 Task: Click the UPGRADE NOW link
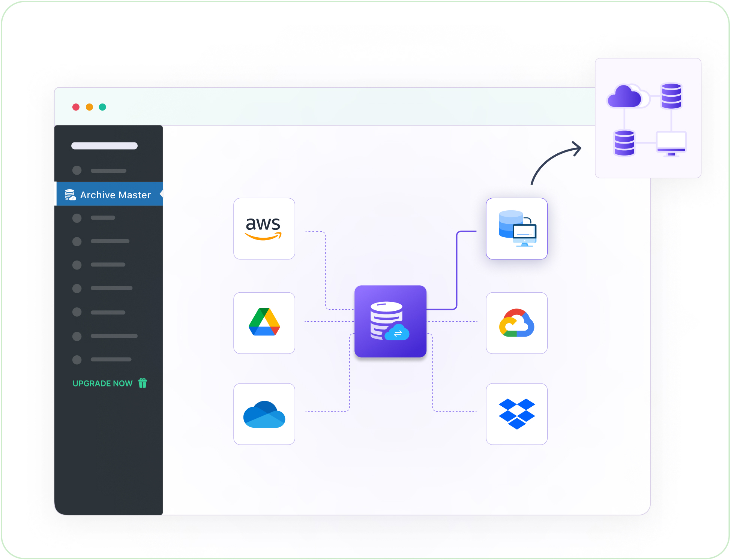[x=102, y=383]
